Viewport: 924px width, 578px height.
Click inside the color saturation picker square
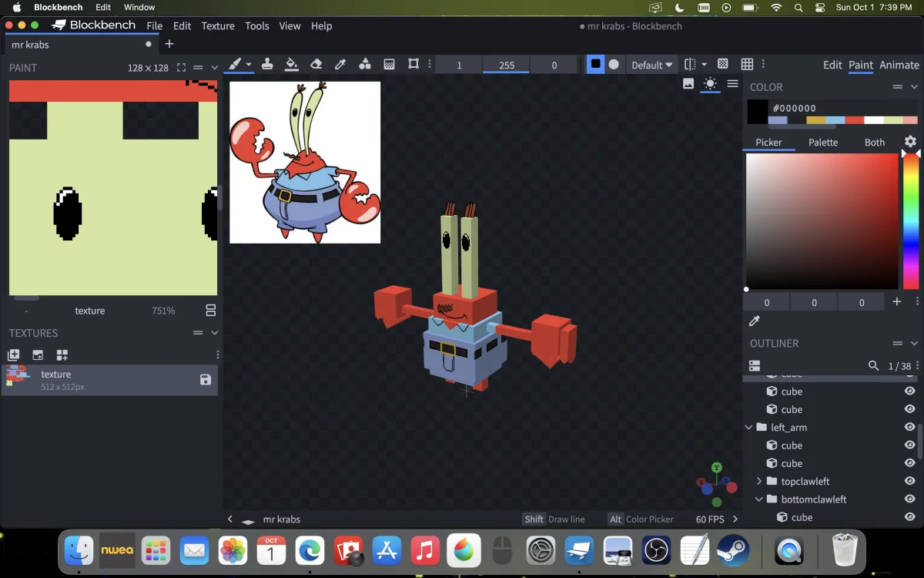(822, 222)
